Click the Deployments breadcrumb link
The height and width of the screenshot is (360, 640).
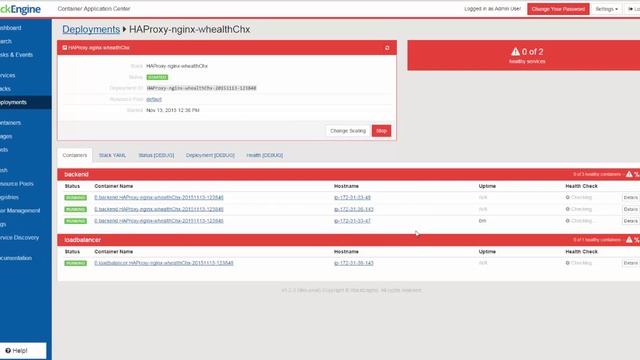(91, 29)
